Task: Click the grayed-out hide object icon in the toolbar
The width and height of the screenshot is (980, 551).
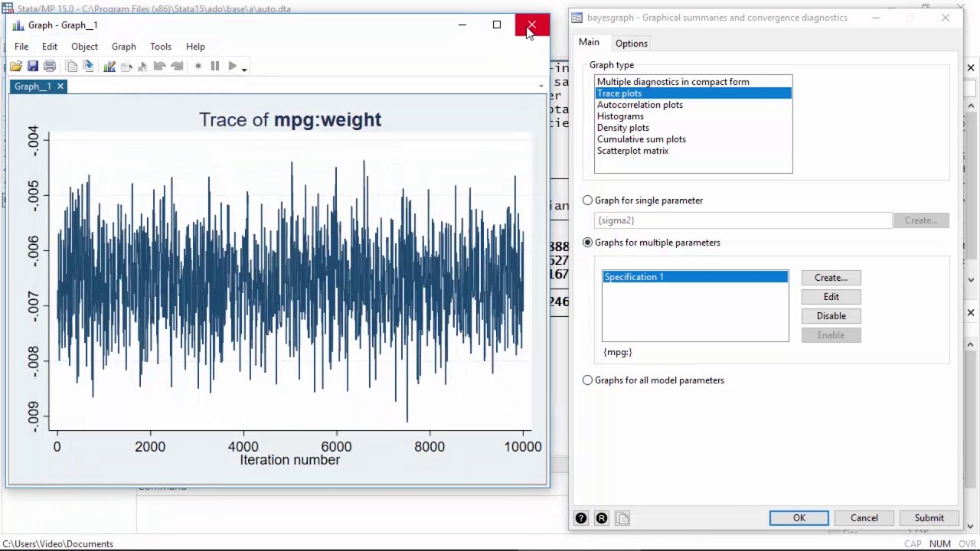Action: tap(126, 67)
